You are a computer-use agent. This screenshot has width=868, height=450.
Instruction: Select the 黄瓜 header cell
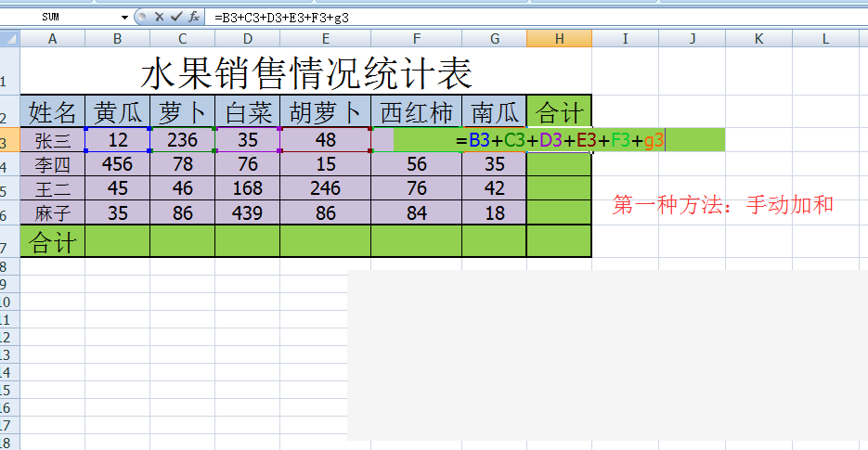[x=117, y=112]
